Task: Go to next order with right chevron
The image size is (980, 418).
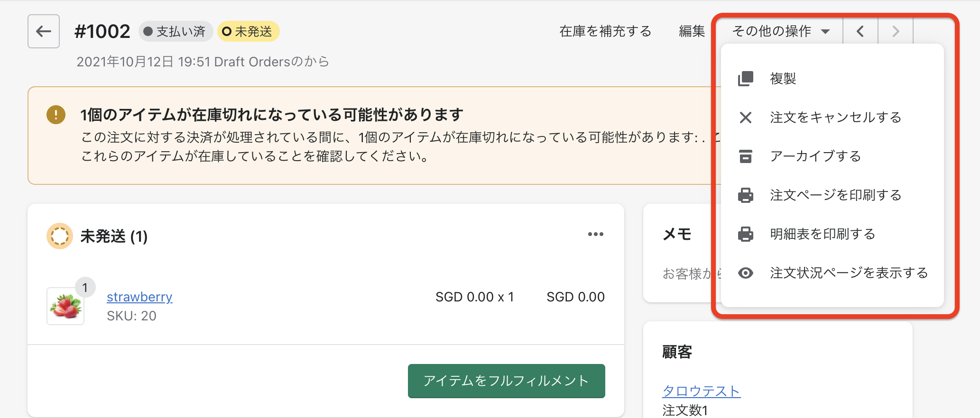Action: coord(896,31)
